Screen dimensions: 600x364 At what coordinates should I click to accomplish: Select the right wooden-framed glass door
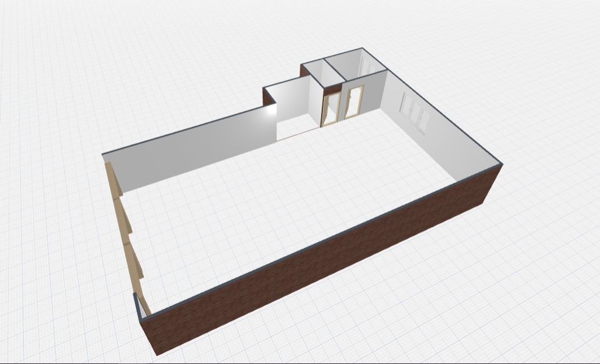pyautogui.click(x=354, y=101)
